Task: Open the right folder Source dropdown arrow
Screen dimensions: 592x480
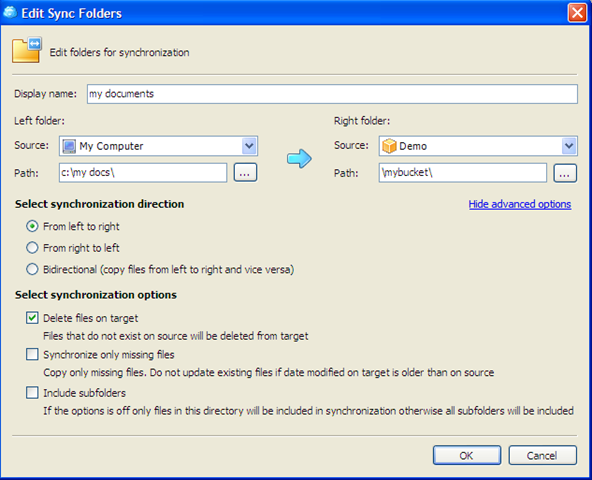Action: click(x=569, y=146)
